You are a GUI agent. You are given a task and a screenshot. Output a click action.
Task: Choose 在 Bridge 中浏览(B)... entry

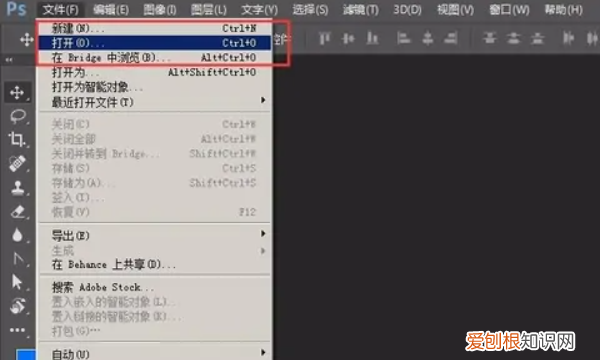coord(155,57)
